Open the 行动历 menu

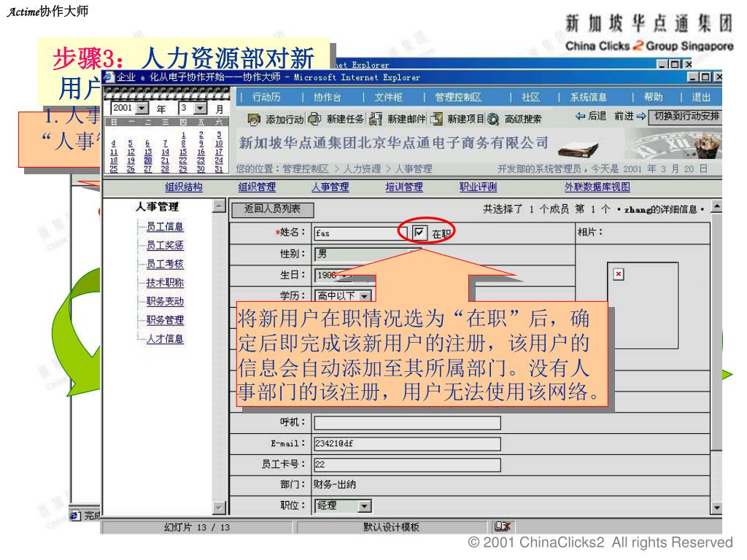pyautogui.click(x=266, y=97)
